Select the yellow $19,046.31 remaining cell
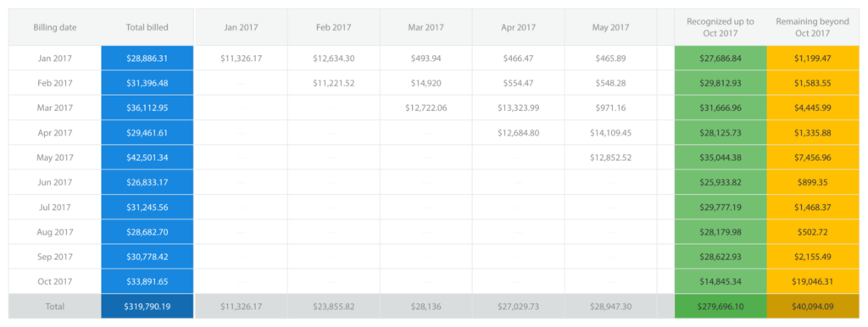 click(812, 281)
